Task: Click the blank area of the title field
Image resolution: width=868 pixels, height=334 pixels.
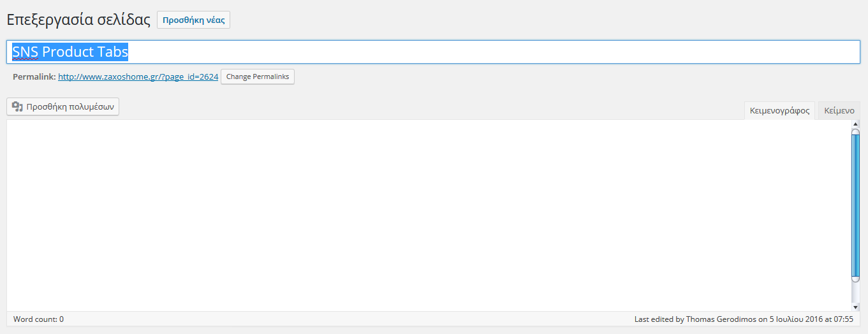Action: (x=491, y=52)
